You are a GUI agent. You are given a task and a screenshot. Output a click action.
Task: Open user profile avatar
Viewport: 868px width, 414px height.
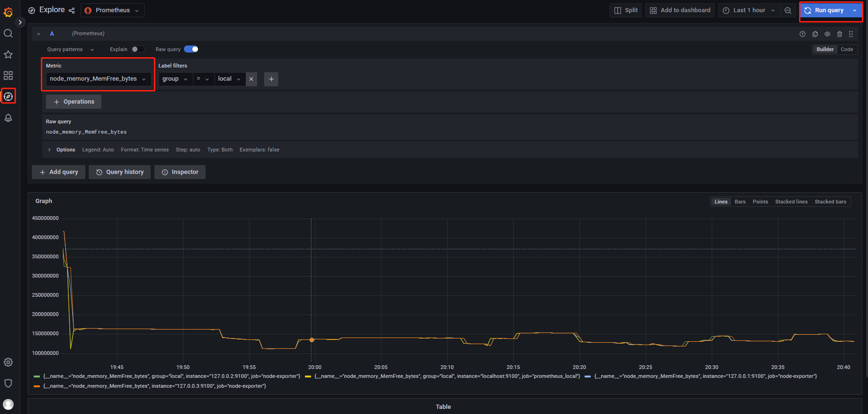[8, 404]
